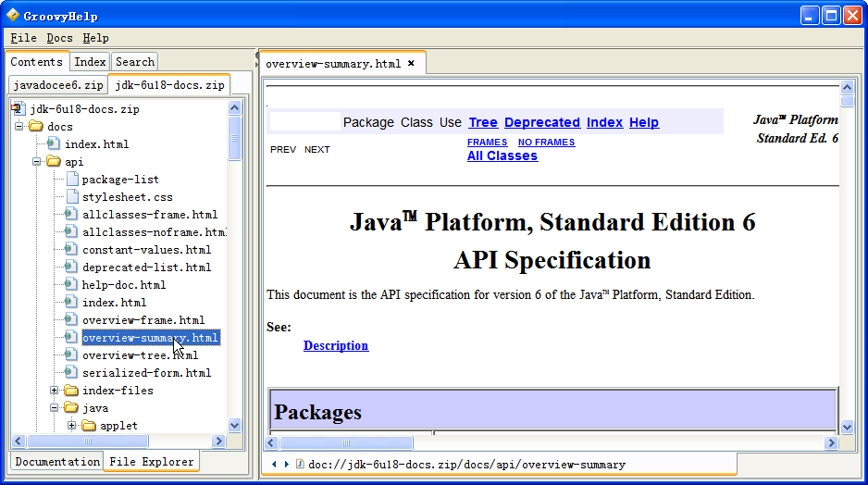This screenshot has height=485, width=868.
Task: Click the stylesheet.css file icon
Action: (x=72, y=196)
